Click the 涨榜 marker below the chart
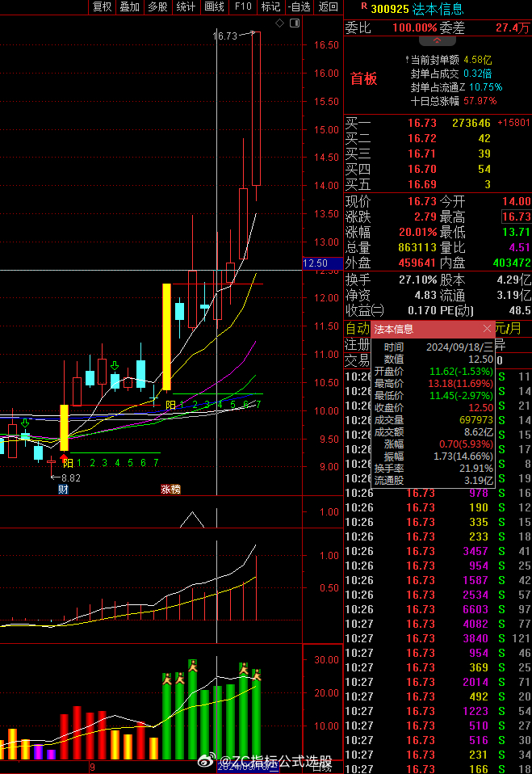Screen dimensions: 532x774 170,489
